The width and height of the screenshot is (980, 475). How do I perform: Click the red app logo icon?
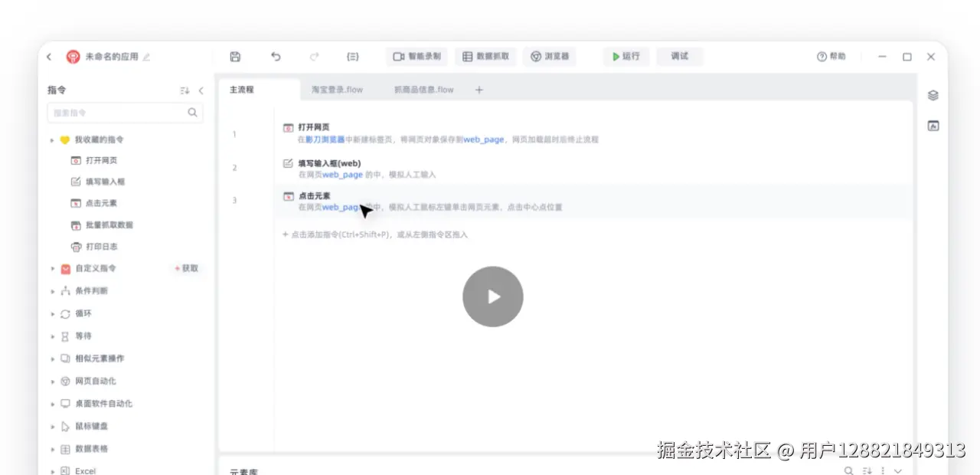click(x=73, y=57)
